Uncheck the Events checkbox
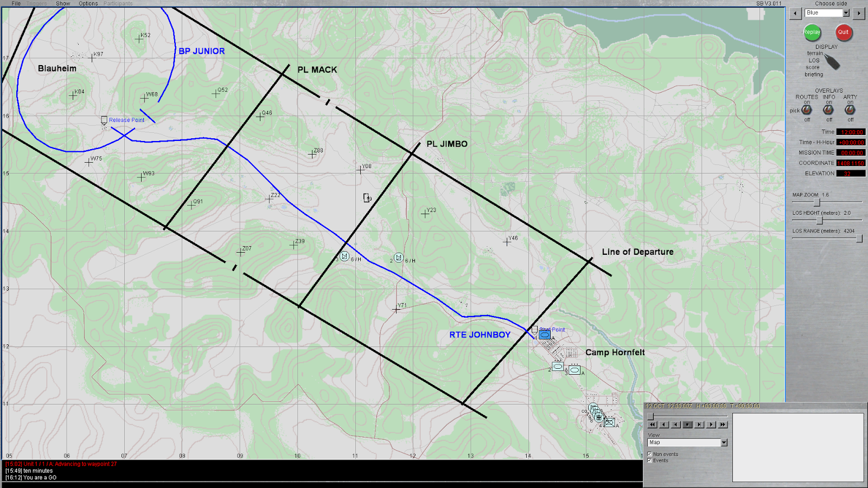Viewport: 868px width, 488px height. coord(649,460)
